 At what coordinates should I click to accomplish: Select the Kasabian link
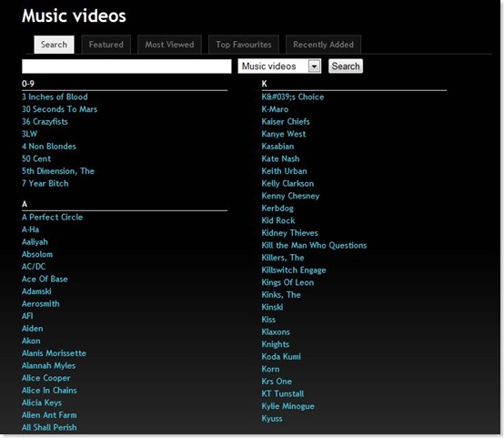pos(277,147)
